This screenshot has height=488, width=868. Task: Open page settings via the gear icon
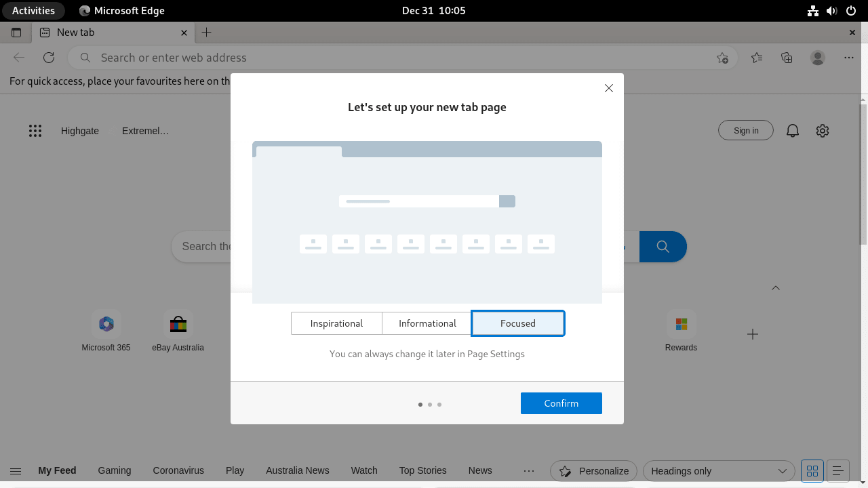(x=822, y=130)
